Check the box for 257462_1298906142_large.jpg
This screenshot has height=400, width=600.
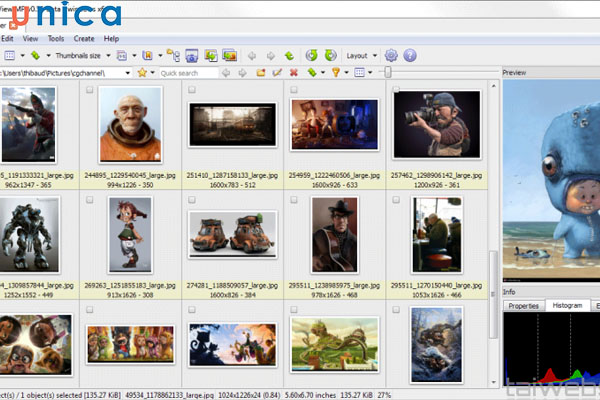tap(396, 90)
